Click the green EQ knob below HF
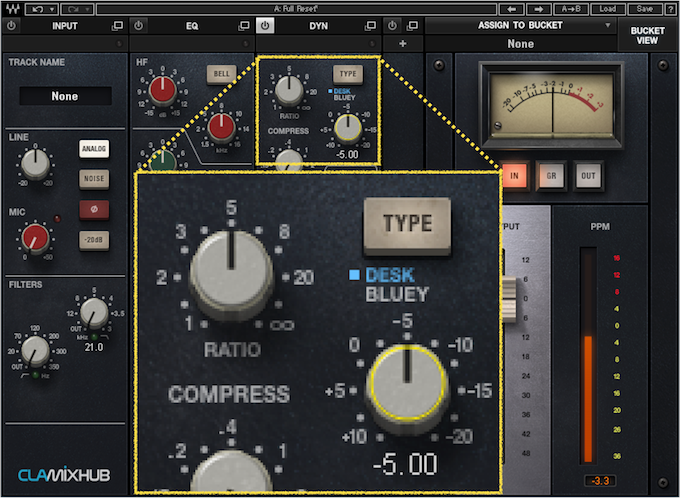 [x=163, y=161]
